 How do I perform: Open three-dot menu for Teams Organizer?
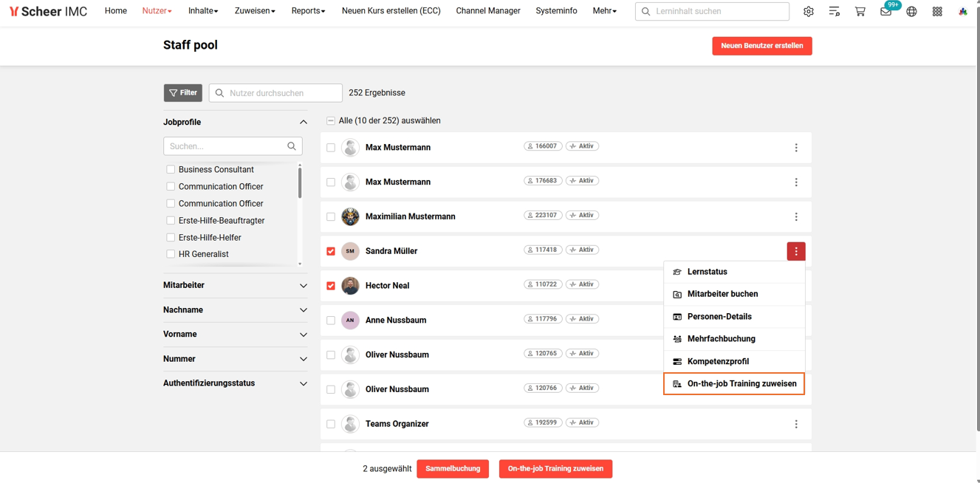coord(796,425)
